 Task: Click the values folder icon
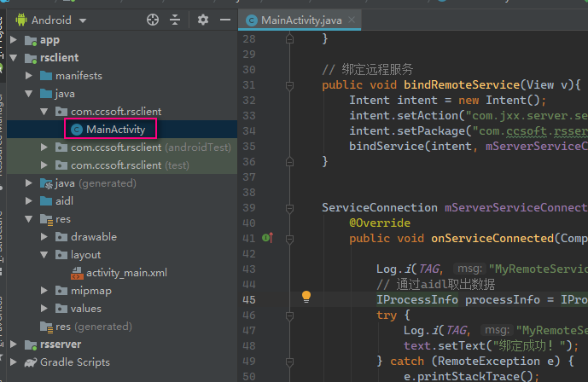[61, 309]
